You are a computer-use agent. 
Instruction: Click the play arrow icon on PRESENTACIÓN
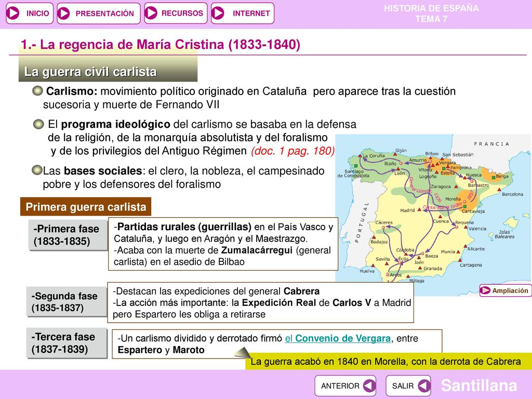tap(64, 13)
